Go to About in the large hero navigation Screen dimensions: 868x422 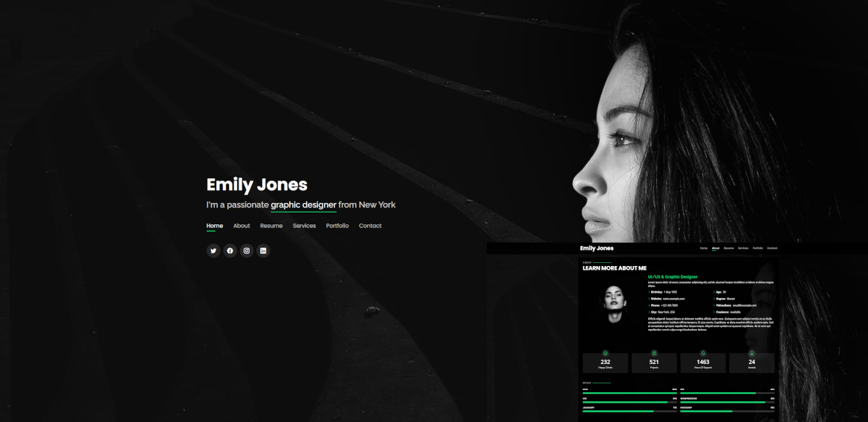coord(242,226)
